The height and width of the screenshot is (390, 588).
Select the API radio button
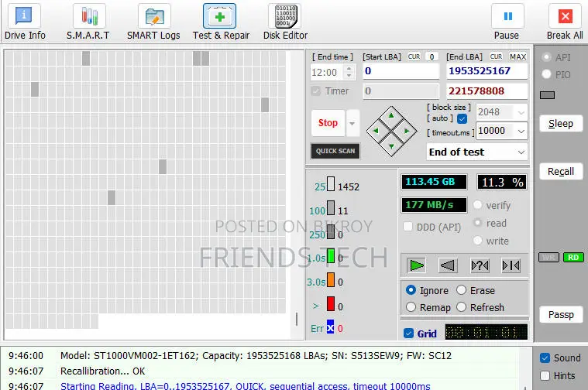click(547, 57)
